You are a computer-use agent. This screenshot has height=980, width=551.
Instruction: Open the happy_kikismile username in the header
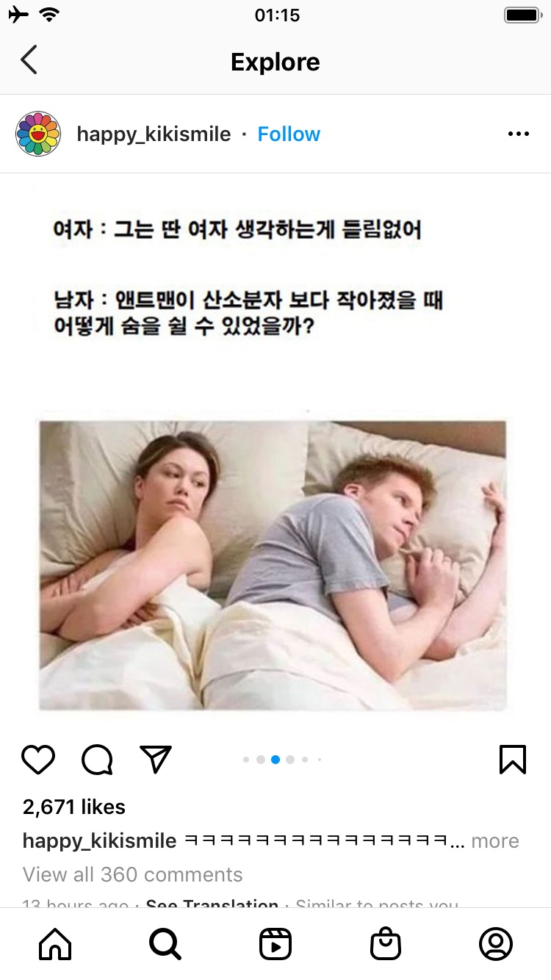(x=154, y=134)
